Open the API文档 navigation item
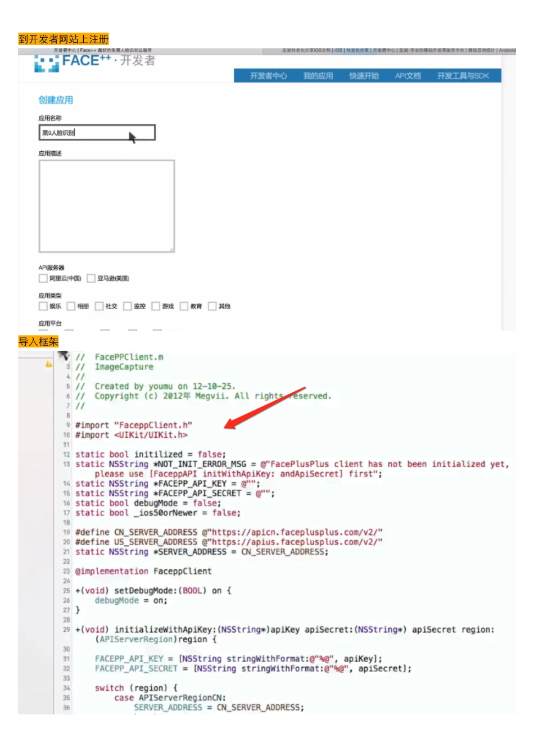The width and height of the screenshot is (534, 756). click(x=408, y=76)
